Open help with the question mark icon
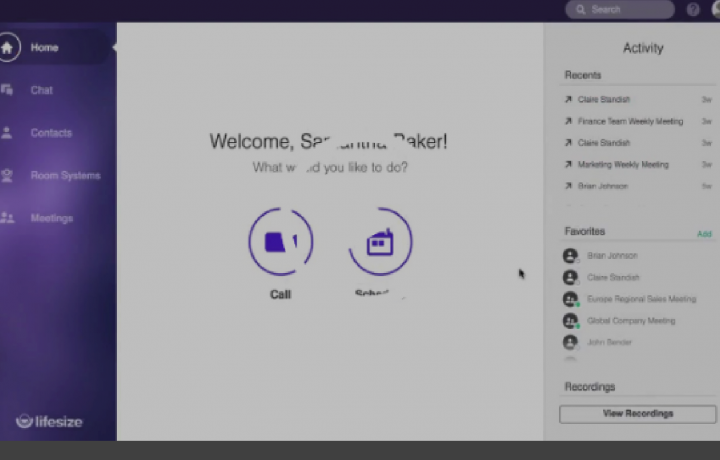 pyautogui.click(x=693, y=10)
